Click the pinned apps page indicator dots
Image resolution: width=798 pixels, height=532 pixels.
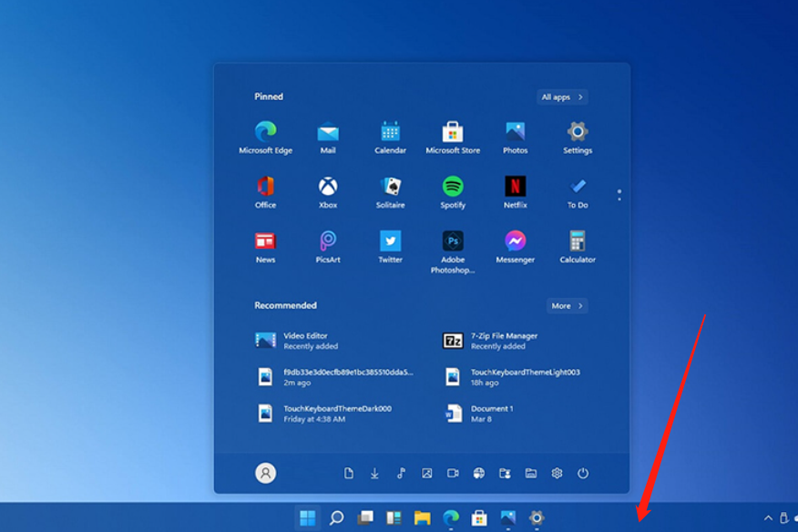pyautogui.click(x=619, y=195)
